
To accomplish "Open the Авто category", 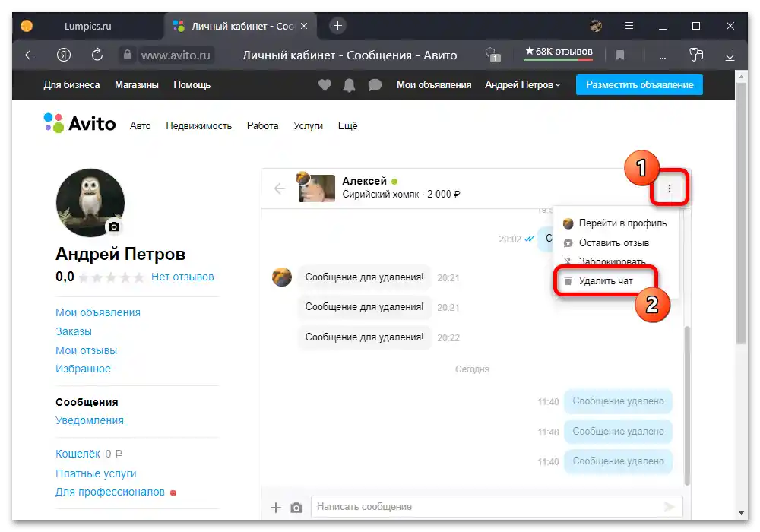I will [140, 126].
